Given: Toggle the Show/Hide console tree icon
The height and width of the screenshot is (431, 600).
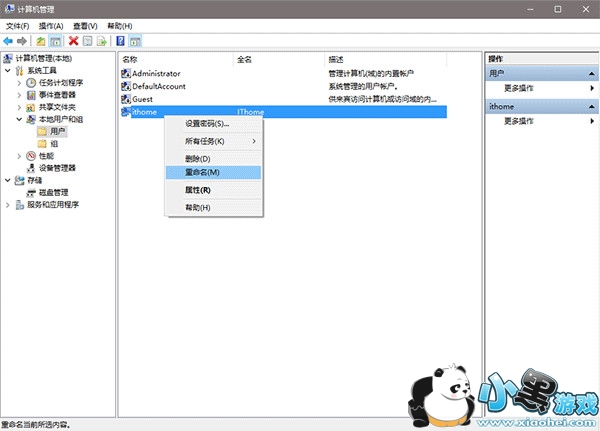Looking at the screenshot, I should click(x=55, y=41).
